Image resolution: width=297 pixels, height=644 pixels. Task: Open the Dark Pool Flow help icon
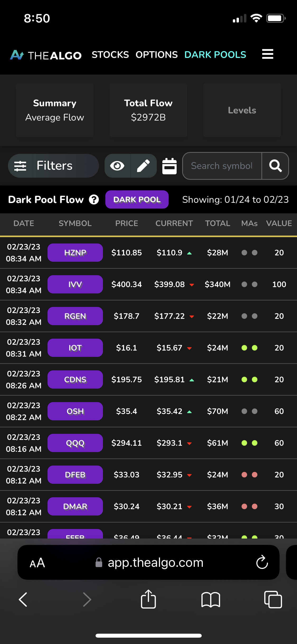click(94, 200)
